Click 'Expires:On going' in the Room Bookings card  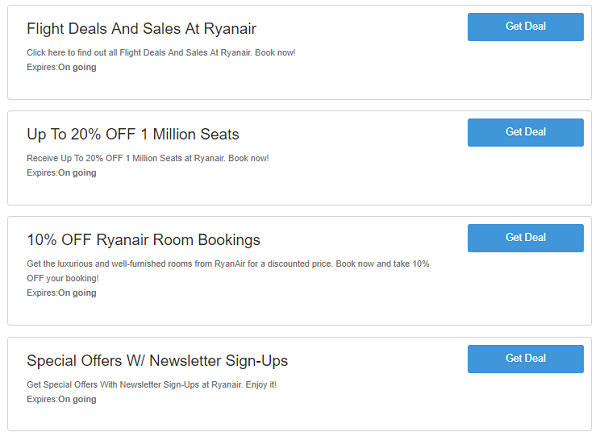pos(61,293)
